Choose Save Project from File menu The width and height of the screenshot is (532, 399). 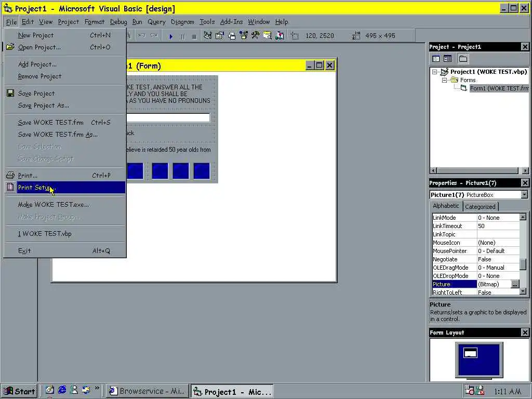pos(64,94)
